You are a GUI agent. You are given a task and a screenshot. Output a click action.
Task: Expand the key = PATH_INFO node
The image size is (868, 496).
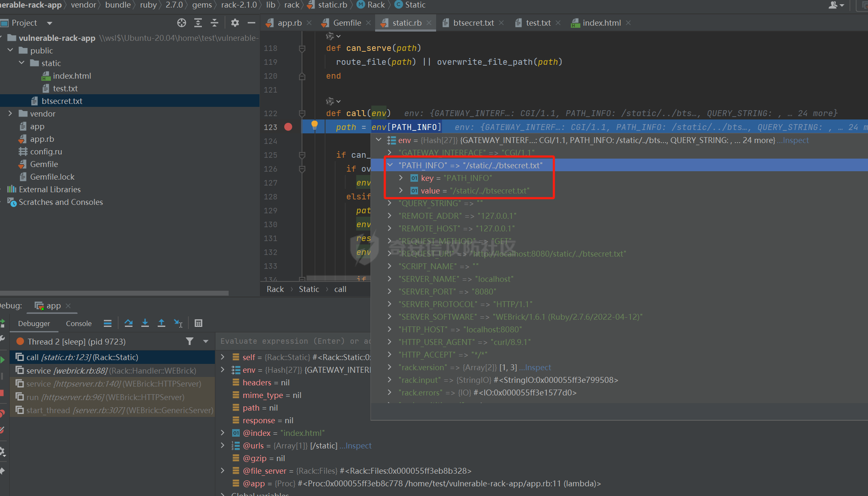pos(401,178)
